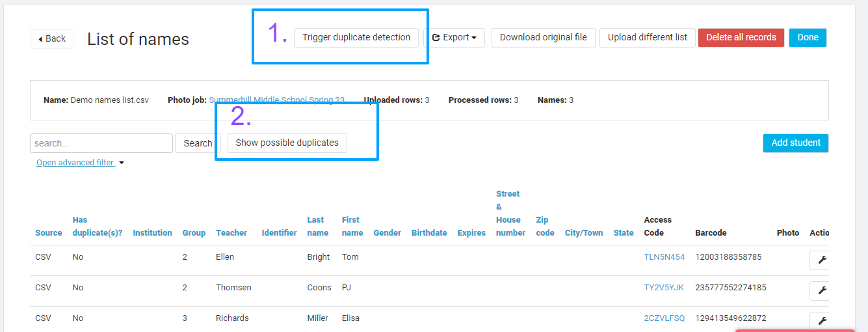Sort by First name column header
Viewport: 868px width, 332px height.
click(x=352, y=227)
